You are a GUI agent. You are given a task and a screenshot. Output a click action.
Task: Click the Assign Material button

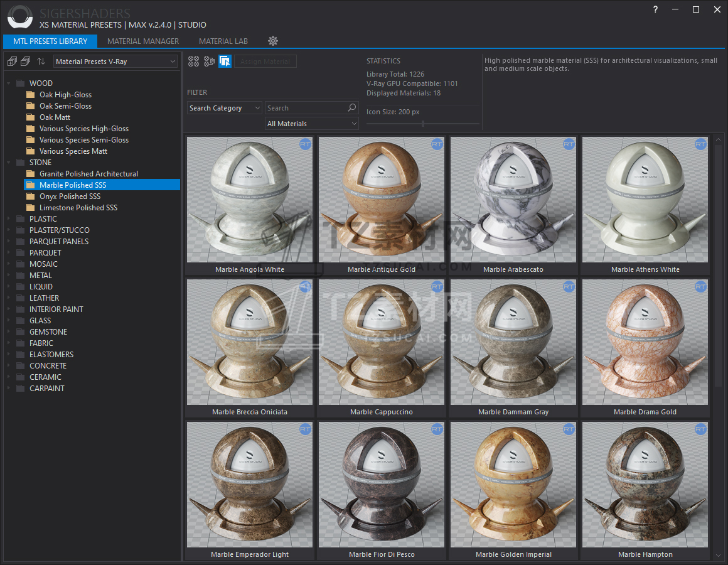pyautogui.click(x=265, y=62)
